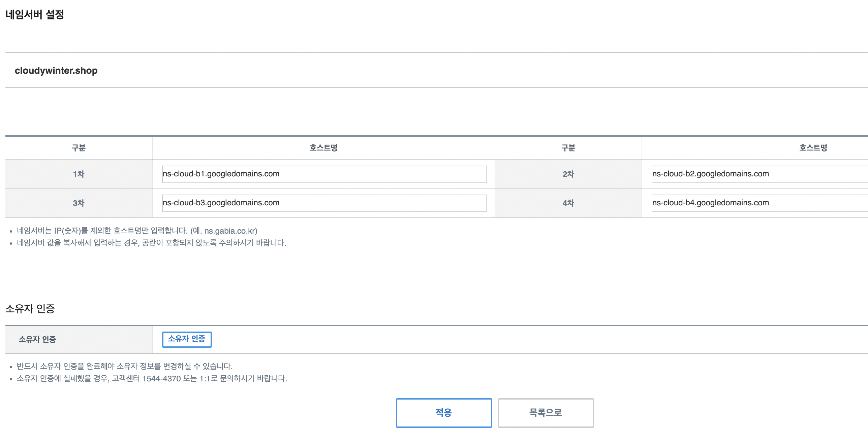Click the 네임서버 설정 page heading
The height and width of the screenshot is (445, 868).
point(35,14)
